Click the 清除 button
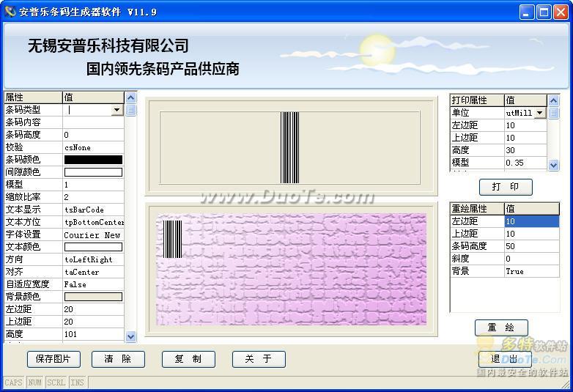 tap(118, 359)
